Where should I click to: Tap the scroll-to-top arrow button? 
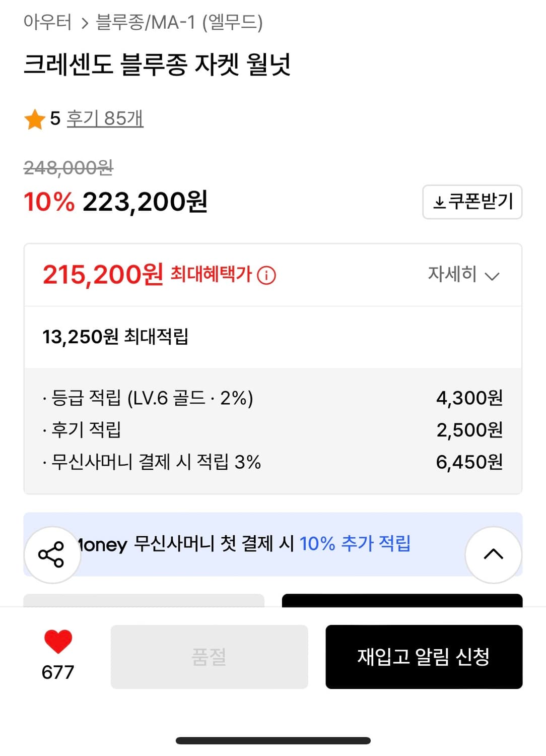(493, 554)
